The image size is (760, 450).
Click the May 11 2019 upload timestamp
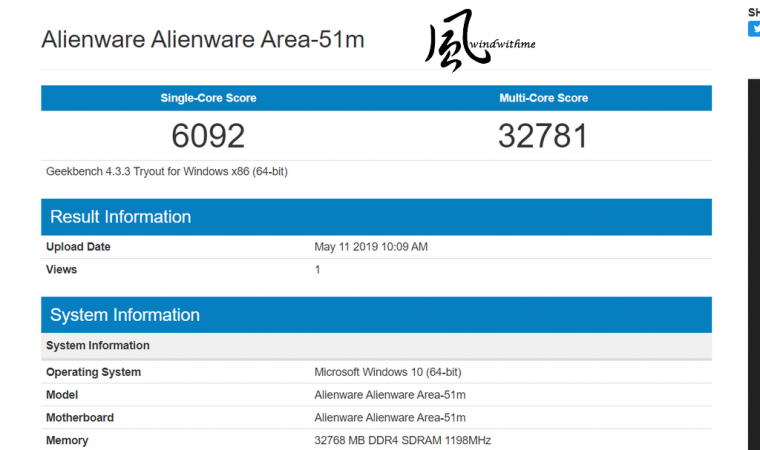click(x=371, y=247)
